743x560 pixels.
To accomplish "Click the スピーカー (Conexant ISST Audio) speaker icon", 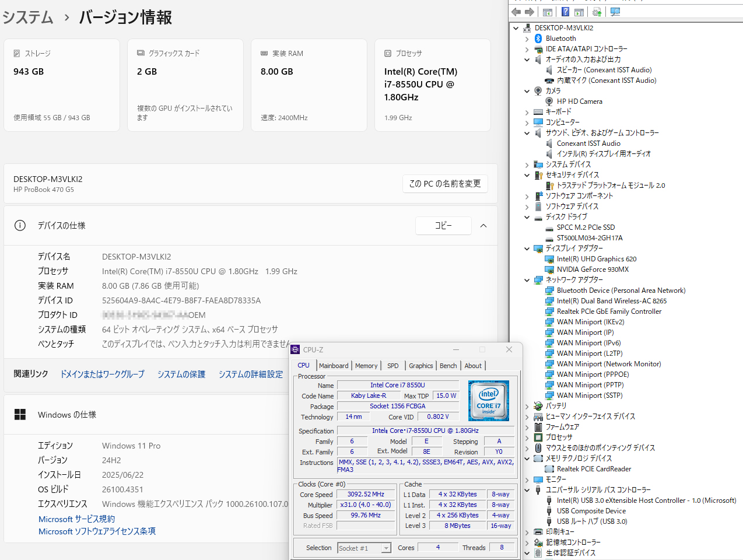I will [x=549, y=70].
